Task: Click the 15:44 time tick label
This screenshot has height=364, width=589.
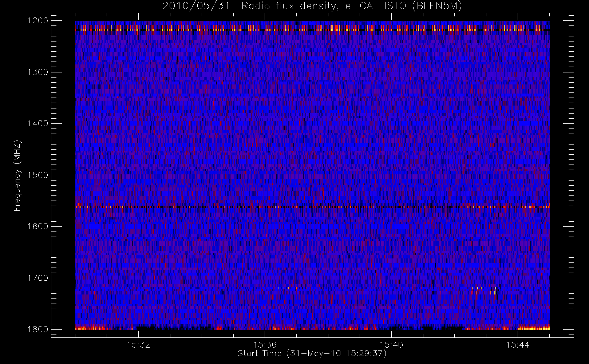Action: [x=518, y=345]
